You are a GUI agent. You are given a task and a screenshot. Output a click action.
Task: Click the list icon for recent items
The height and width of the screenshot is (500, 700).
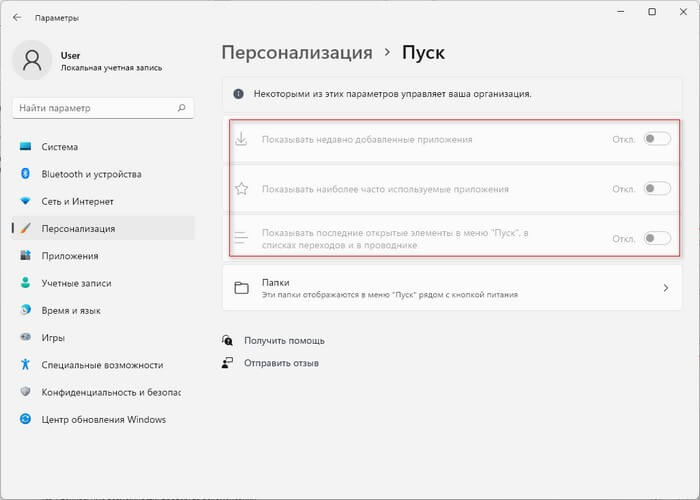pos(241,238)
